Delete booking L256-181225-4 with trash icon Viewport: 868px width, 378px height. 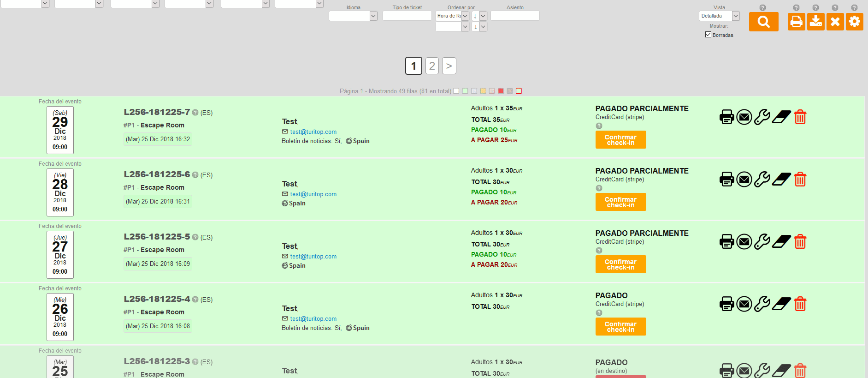(800, 304)
